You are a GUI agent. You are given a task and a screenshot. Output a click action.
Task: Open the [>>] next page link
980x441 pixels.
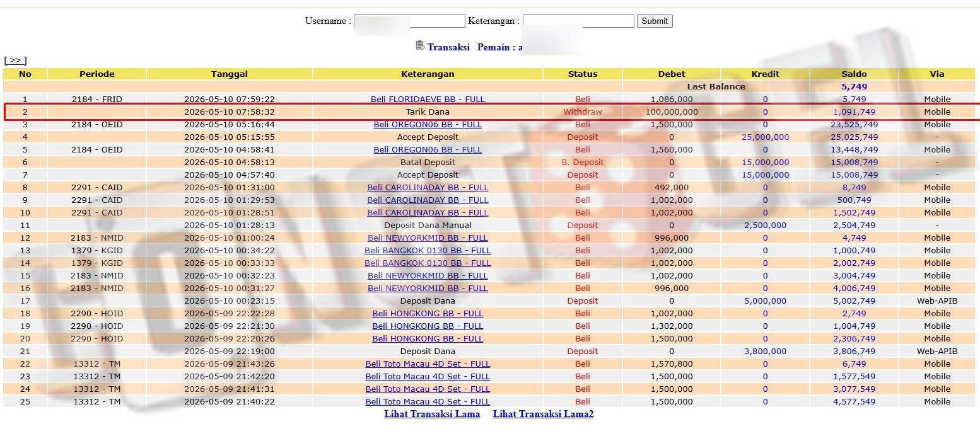[x=15, y=60]
